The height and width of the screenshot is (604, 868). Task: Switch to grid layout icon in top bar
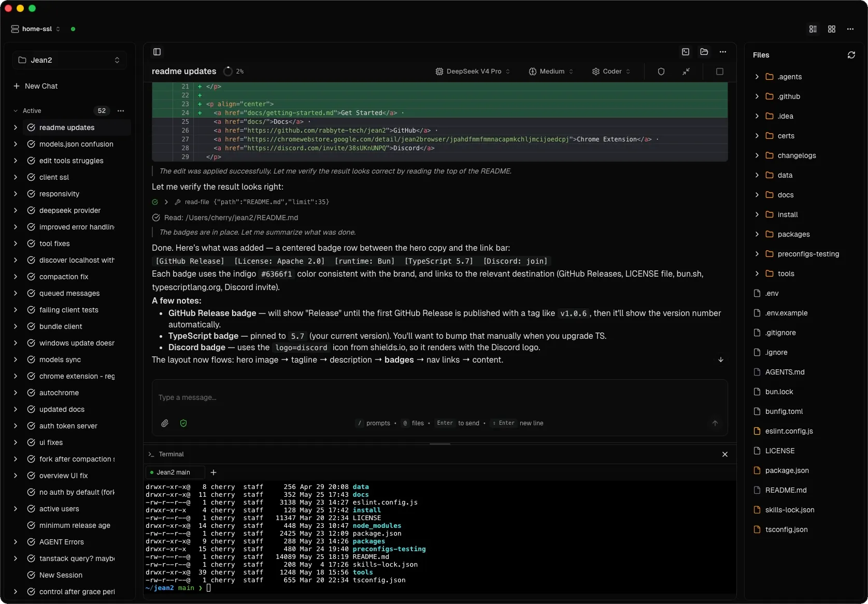point(832,29)
